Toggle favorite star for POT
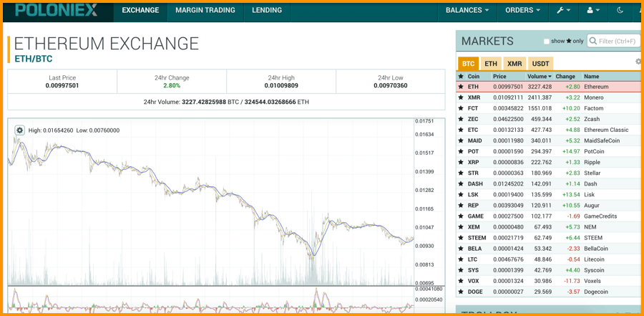Screen dimensions: 644x316 461,151
